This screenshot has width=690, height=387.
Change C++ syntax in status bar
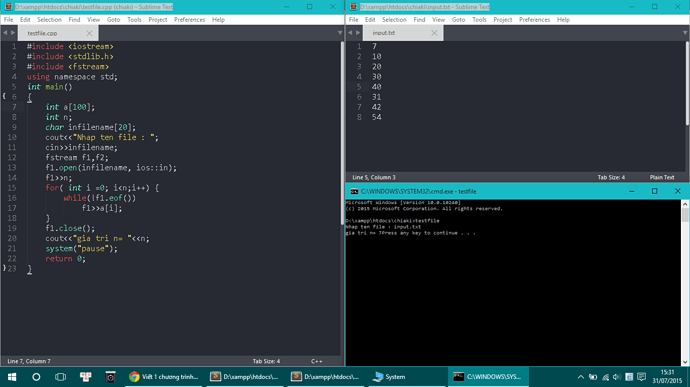tap(316, 361)
